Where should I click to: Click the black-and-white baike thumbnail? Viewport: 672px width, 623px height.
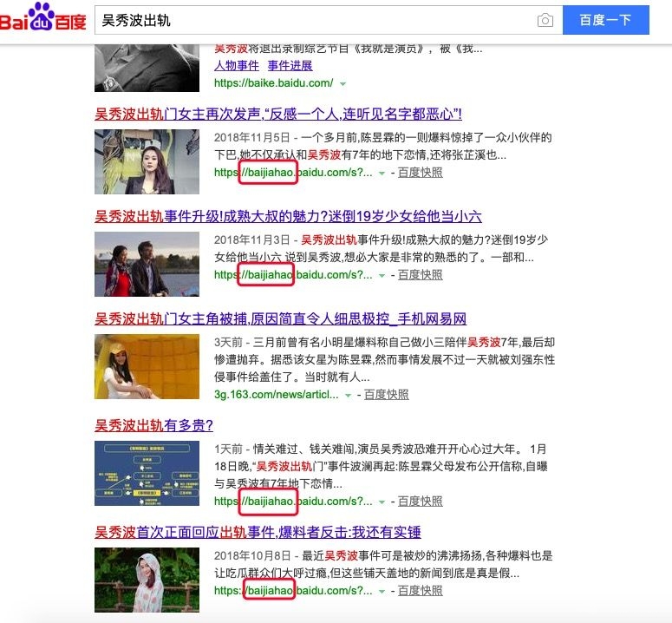tap(147, 68)
